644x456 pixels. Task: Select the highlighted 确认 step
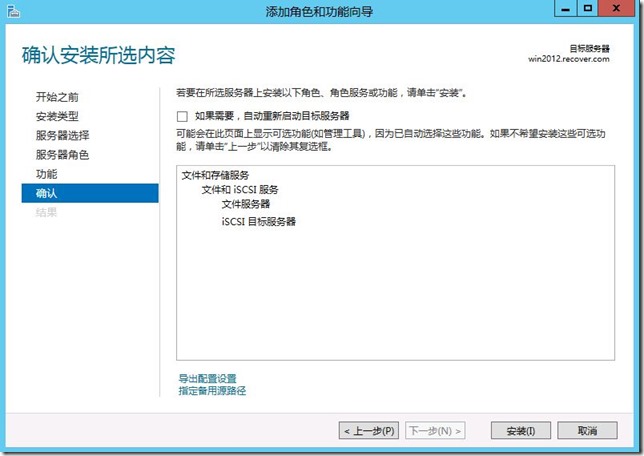click(x=90, y=193)
